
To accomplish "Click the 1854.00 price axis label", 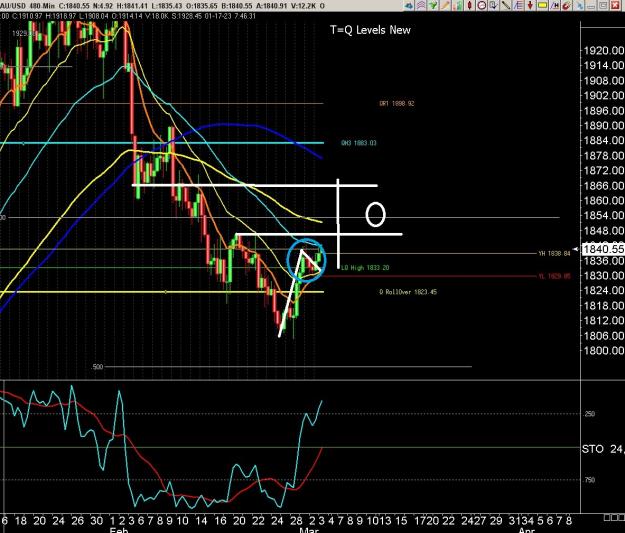I will [603, 215].
